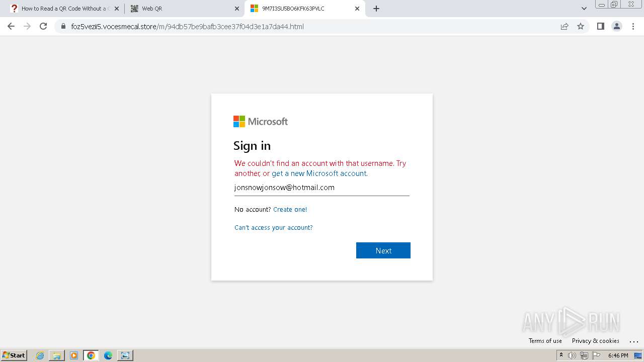Open the last taskbar application icon
The height and width of the screenshot is (362, 644).
coord(125,355)
